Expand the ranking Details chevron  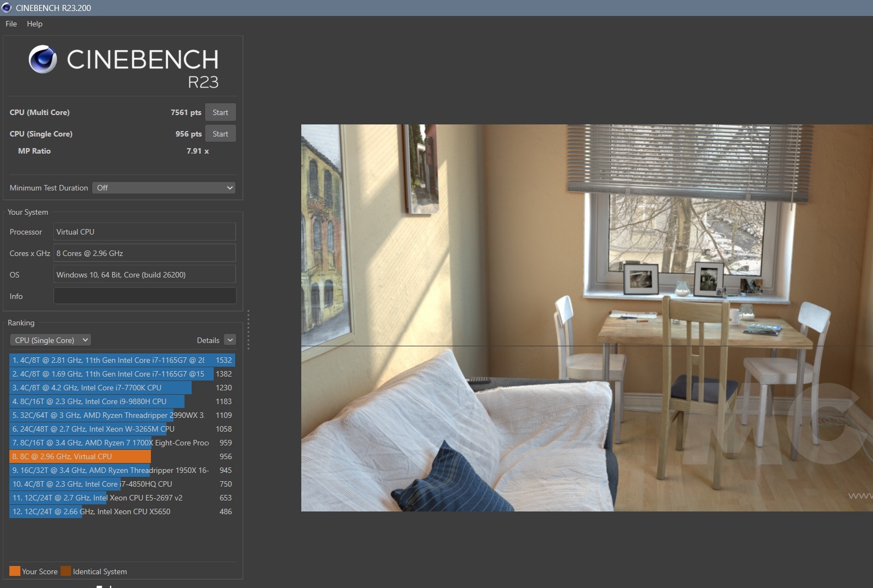point(230,340)
